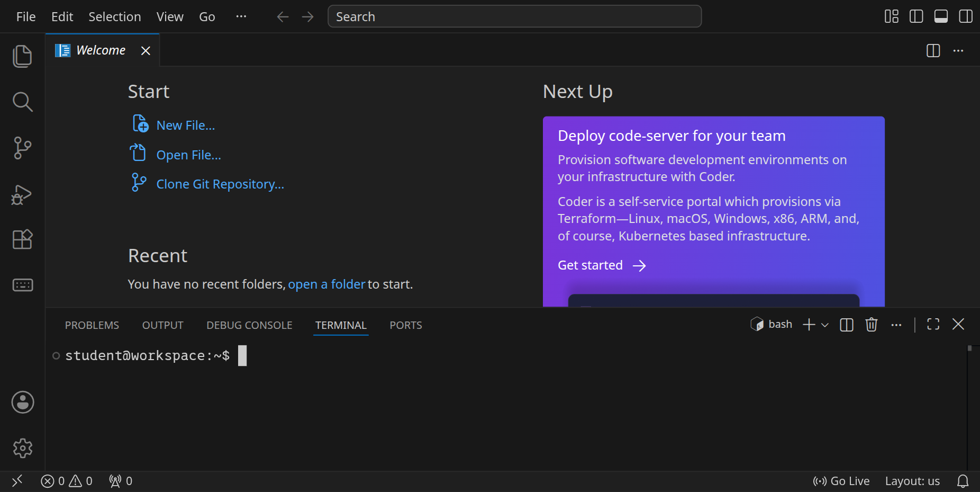980x492 pixels.
Task: Go back with the left arrow
Action: 283,17
